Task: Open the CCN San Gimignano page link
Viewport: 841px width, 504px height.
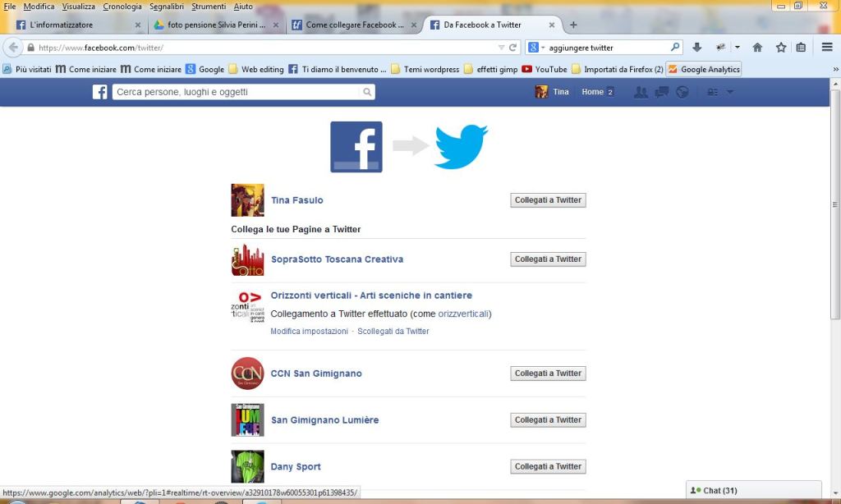Action: click(316, 373)
